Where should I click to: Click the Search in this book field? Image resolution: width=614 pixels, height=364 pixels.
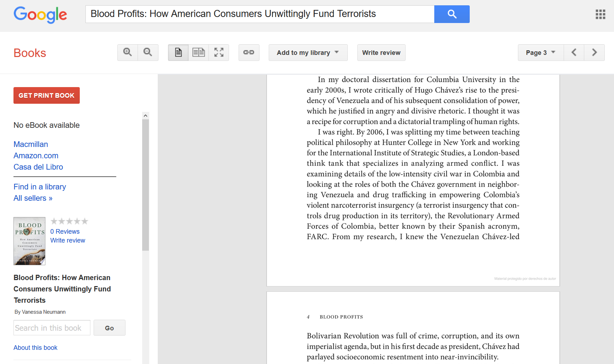pos(52,328)
